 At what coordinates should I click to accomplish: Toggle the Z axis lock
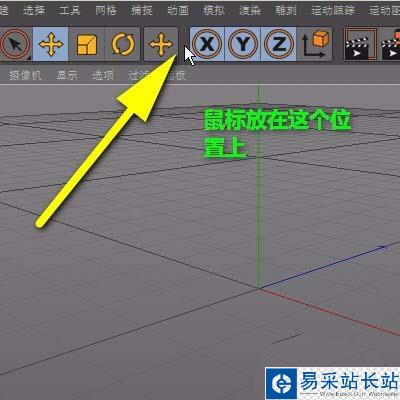coord(279,44)
